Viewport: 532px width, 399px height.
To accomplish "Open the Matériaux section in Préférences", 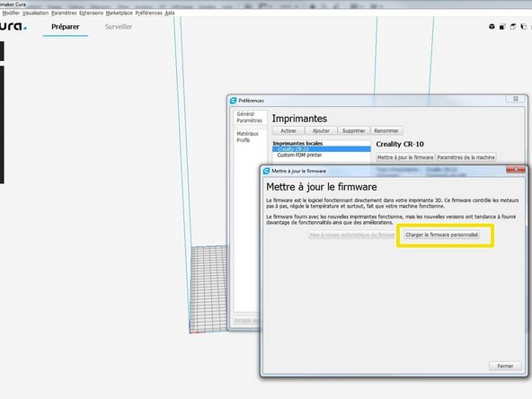I will (x=247, y=134).
